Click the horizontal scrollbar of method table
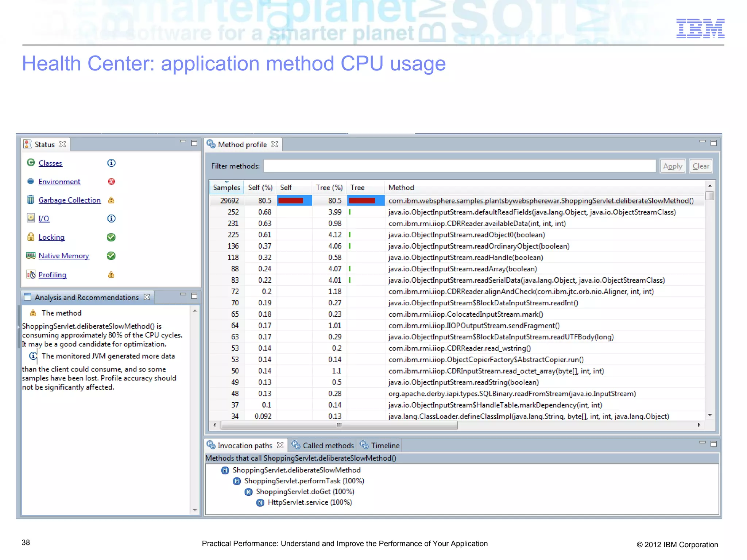The width and height of the screenshot is (747, 560). pos(339,425)
